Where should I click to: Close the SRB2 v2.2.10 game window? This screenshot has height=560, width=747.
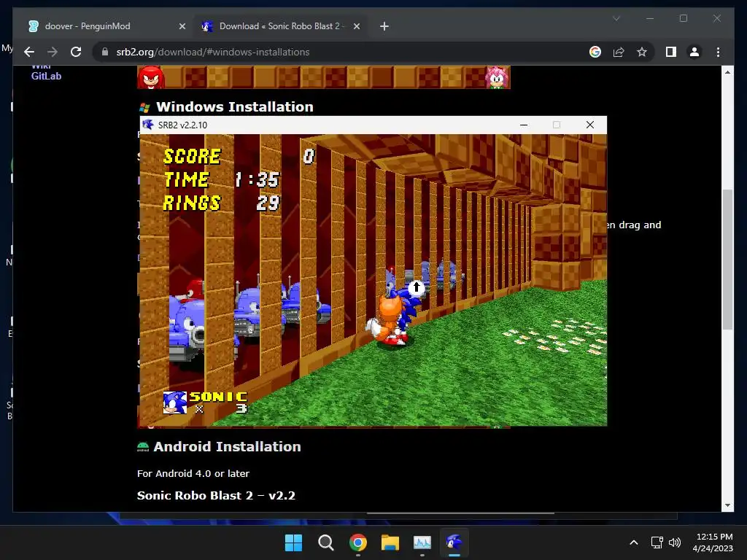589,125
